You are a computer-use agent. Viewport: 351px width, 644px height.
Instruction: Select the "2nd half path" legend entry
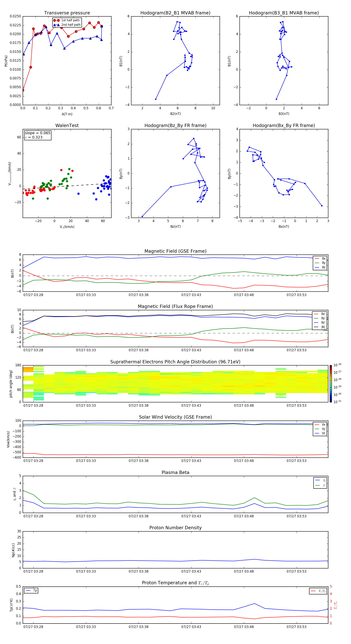pyautogui.click(x=67, y=25)
